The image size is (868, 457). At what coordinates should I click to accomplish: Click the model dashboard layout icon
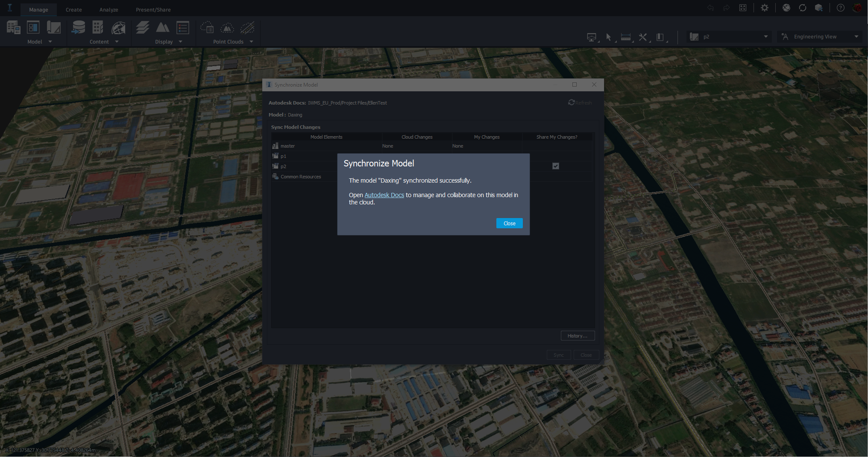tap(33, 28)
